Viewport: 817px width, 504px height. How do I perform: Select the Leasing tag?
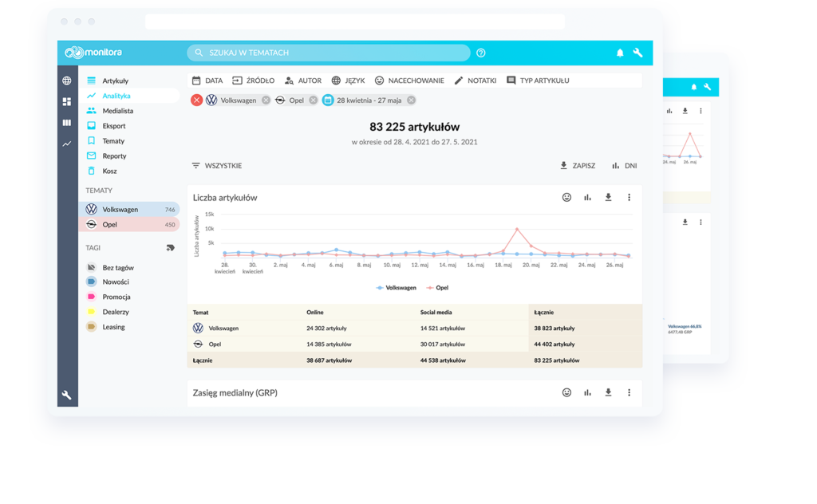point(105,327)
